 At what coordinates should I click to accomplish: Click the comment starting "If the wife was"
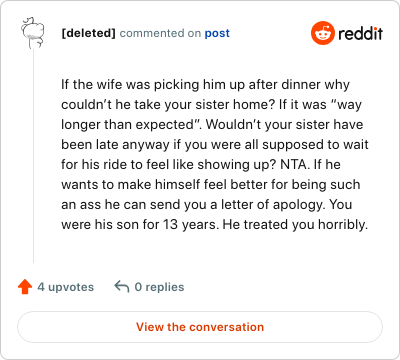215,154
